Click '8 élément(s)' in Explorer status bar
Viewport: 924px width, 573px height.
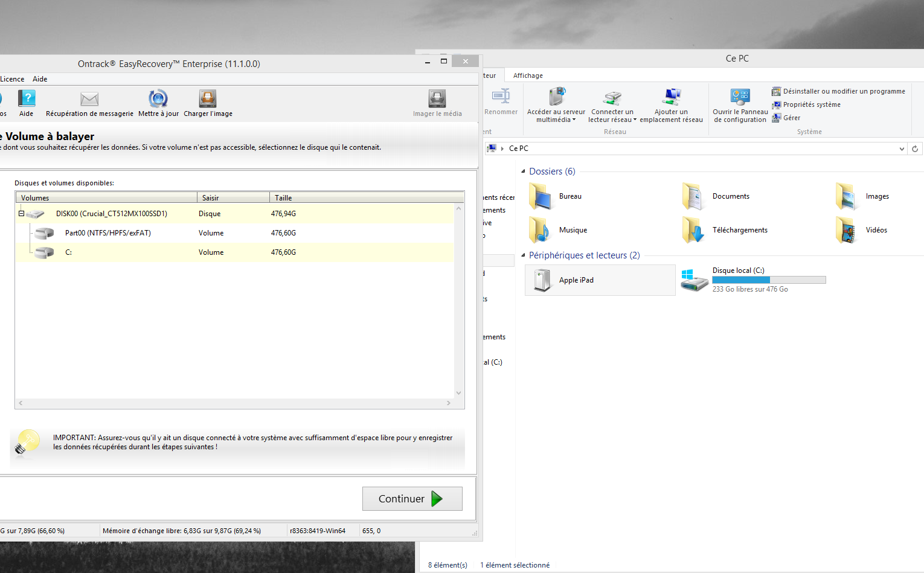tap(448, 565)
